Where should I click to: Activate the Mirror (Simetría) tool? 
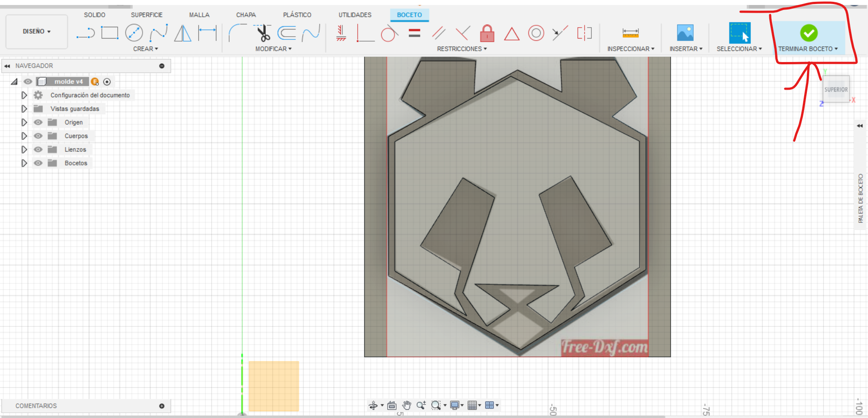(x=183, y=33)
